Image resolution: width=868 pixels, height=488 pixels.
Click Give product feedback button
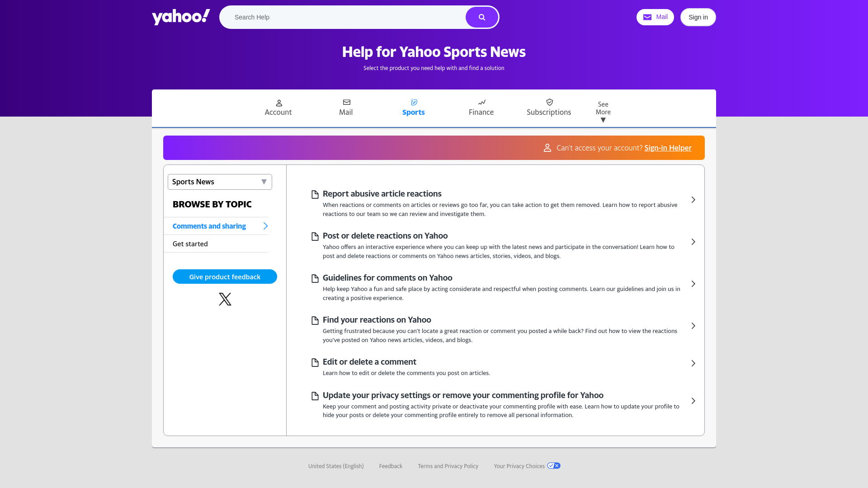(x=225, y=277)
